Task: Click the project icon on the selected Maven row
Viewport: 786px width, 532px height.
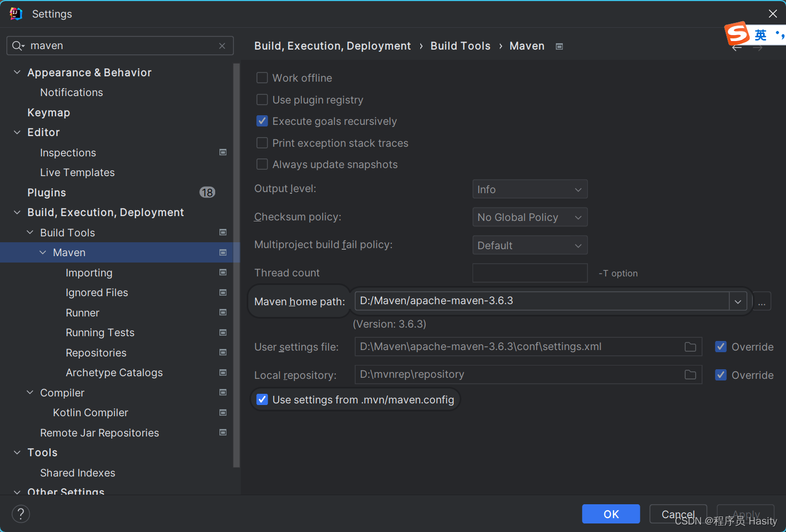Action: (223, 252)
